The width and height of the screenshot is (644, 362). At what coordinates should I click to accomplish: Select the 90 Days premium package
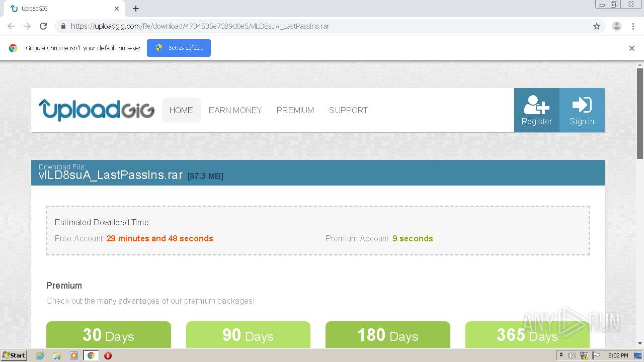tap(248, 334)
